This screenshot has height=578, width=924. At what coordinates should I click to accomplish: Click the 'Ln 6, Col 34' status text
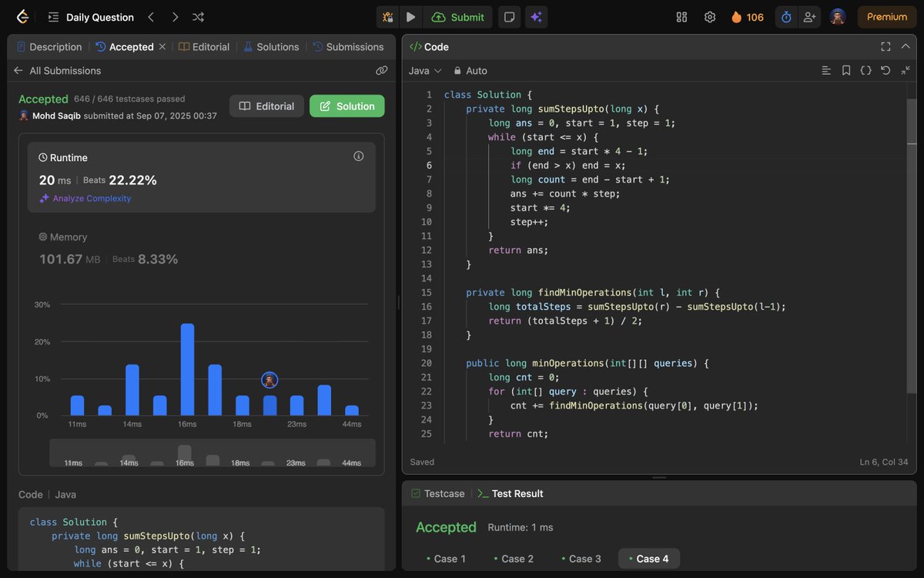click(885, 462)
